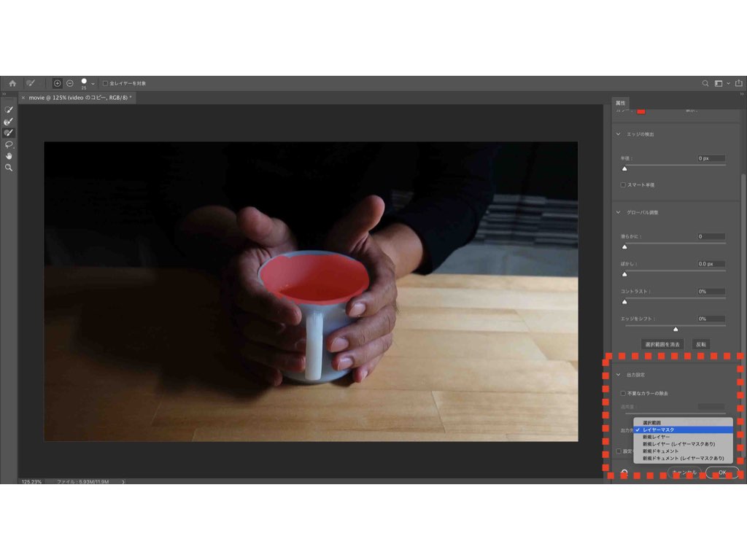The height and width of the screenshot is (560, 747).
Task: Collapse the 出力設定 output settings section
Action: pyautogui.click(x=619, y=375)
